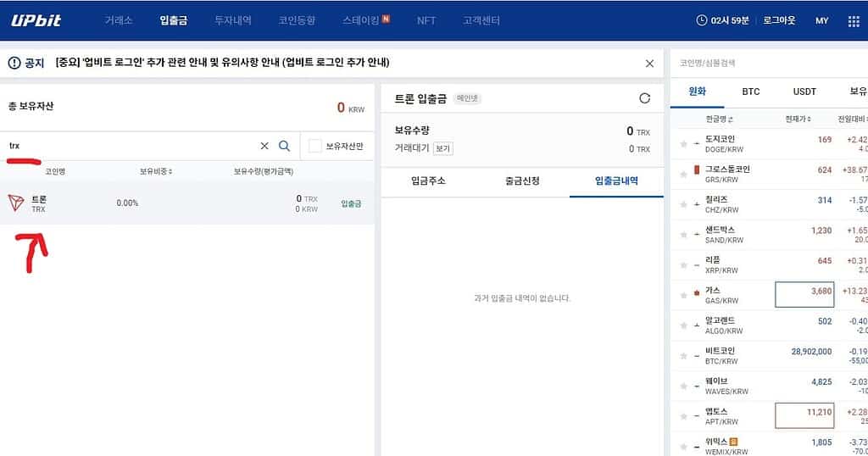Open the 입출금 menu
Viewport: 868px width, 456px height.
click(x=173, y=20)
